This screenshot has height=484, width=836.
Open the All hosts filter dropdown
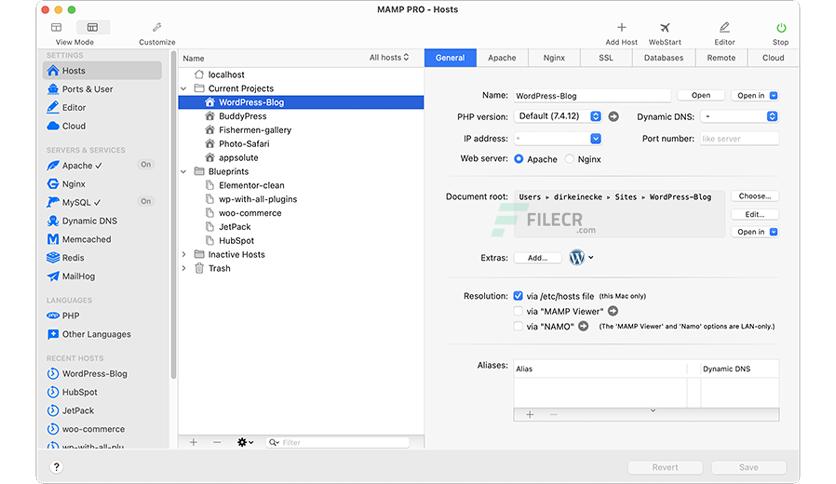pyautogui.click(x=389, y=57)
